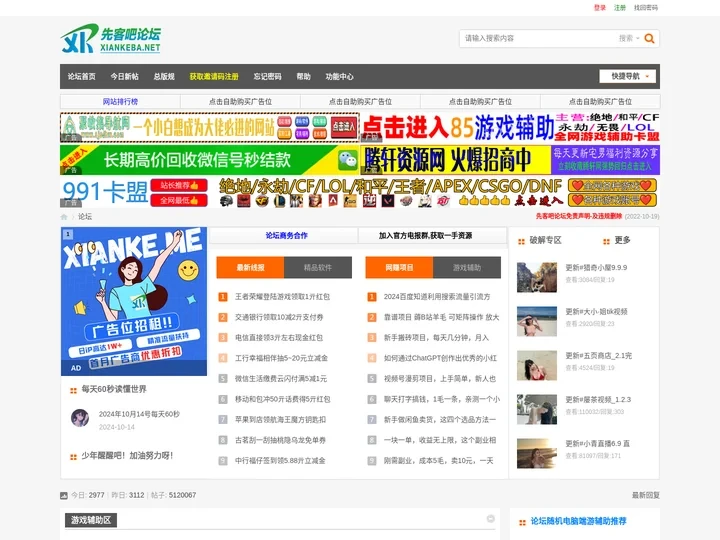Open 电信直接领3元左右现金红包 post
The image size is (720, 540).
[279, 338]
